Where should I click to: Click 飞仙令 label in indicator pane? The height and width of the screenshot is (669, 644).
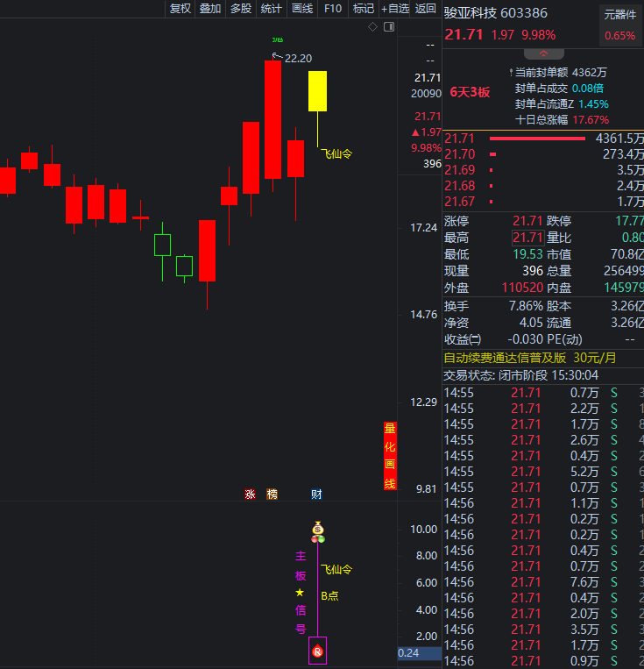click(336, 569)
